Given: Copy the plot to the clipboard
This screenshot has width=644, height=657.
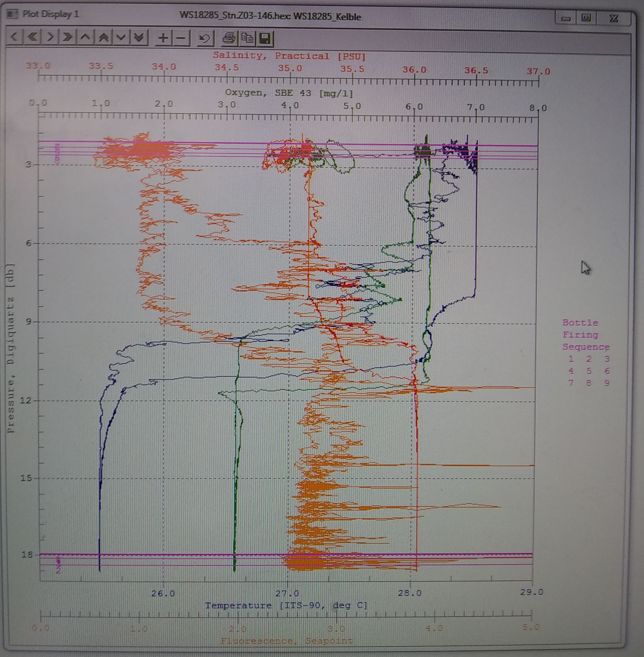Looking at the screenshot, I should [x=247, y=39].
